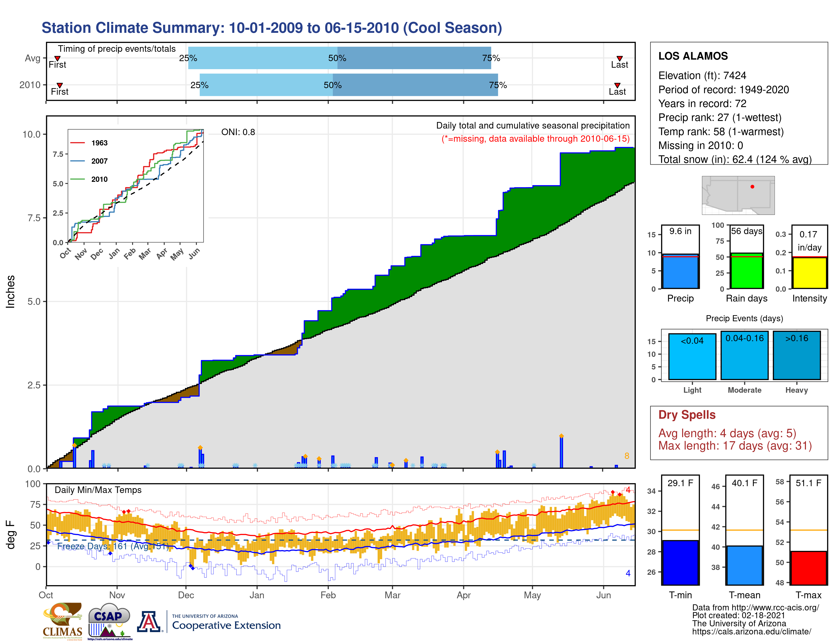The height and width of the screenshot is (644, 834).
Task: Click the Max length 17 days text
Action: (735, 445)
